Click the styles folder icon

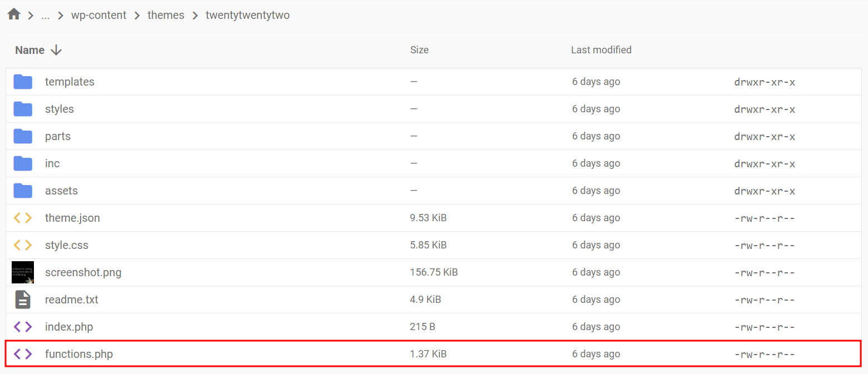click(23, 109)
